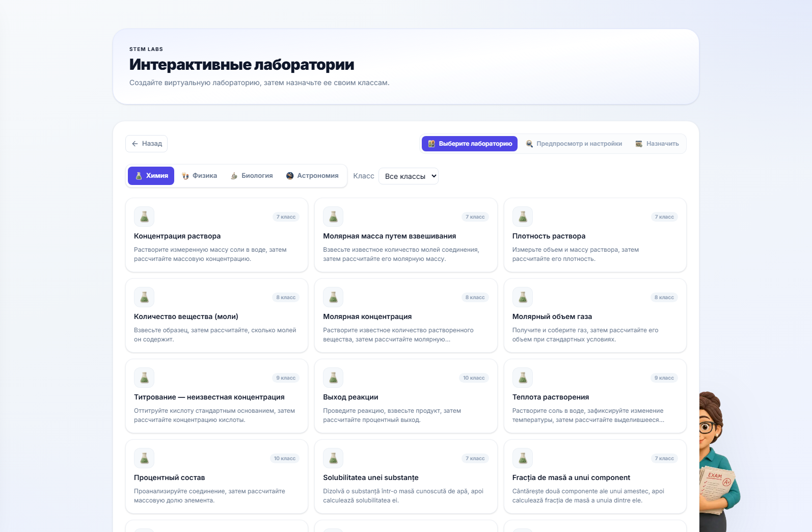
Task: Click the 9 класс badge on Титрование card
Action: [x=286, y=378]
